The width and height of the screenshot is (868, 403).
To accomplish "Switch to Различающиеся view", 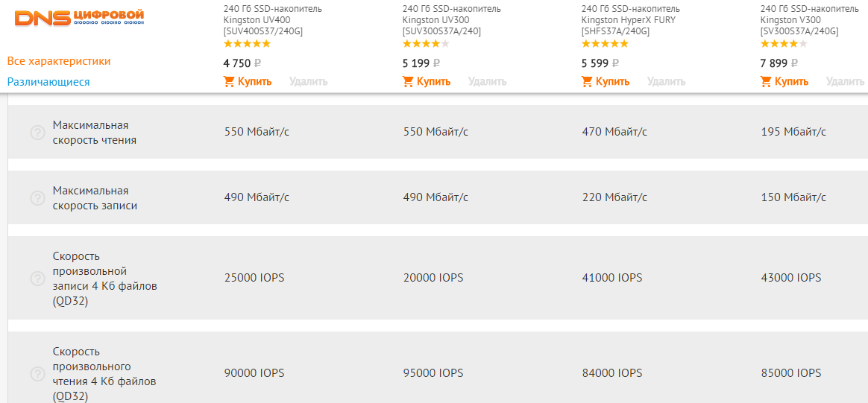I will [x=48, y=82].
